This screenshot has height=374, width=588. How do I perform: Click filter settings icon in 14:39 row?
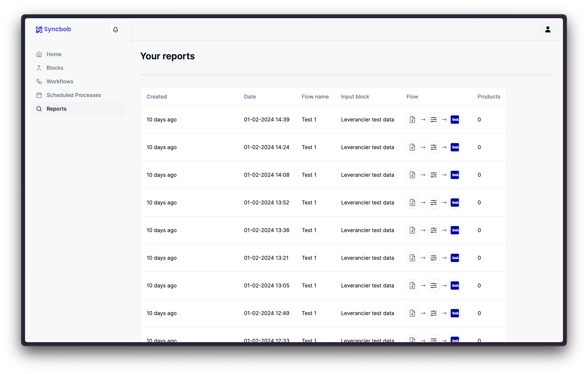pyautogui.click(x=434, y=120)
